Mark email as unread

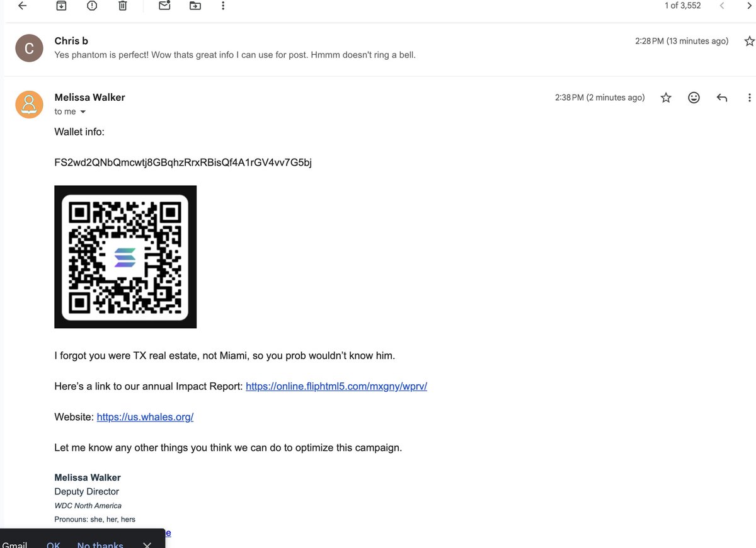[x=164, y=6]
